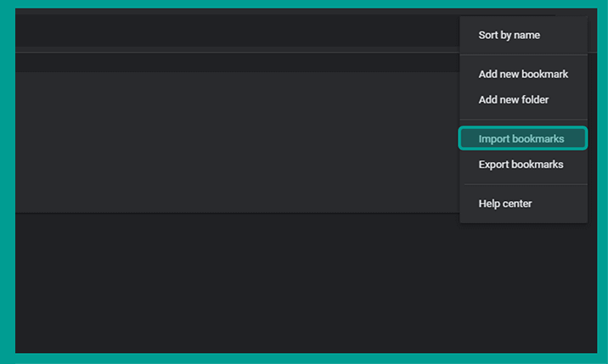Screen dimensions: 608x364
Task: Create a new bookmark via menu
Action: coord(523,74)
